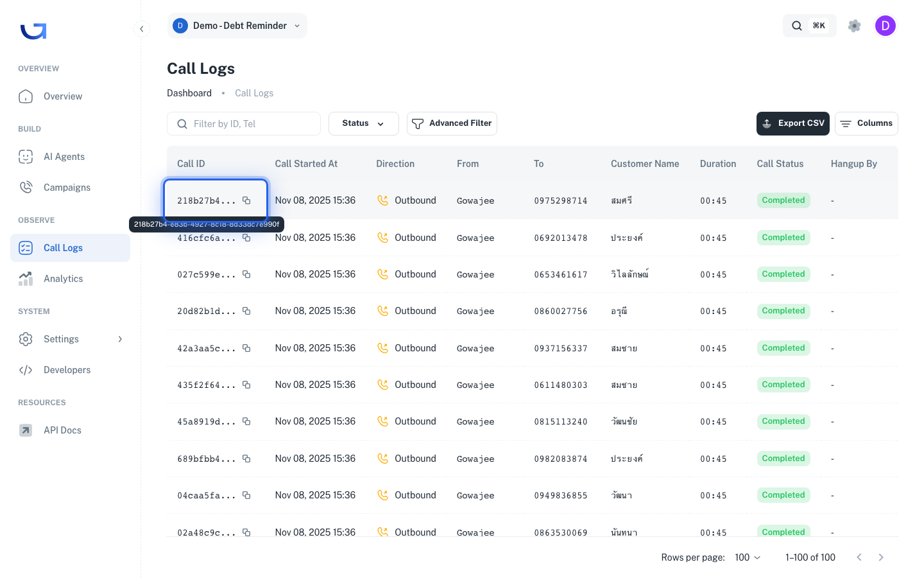The width and height of the screenshot is (924, 578).
Task: Focus the Filter by ID, Tel field
Action: coord(244,124)
